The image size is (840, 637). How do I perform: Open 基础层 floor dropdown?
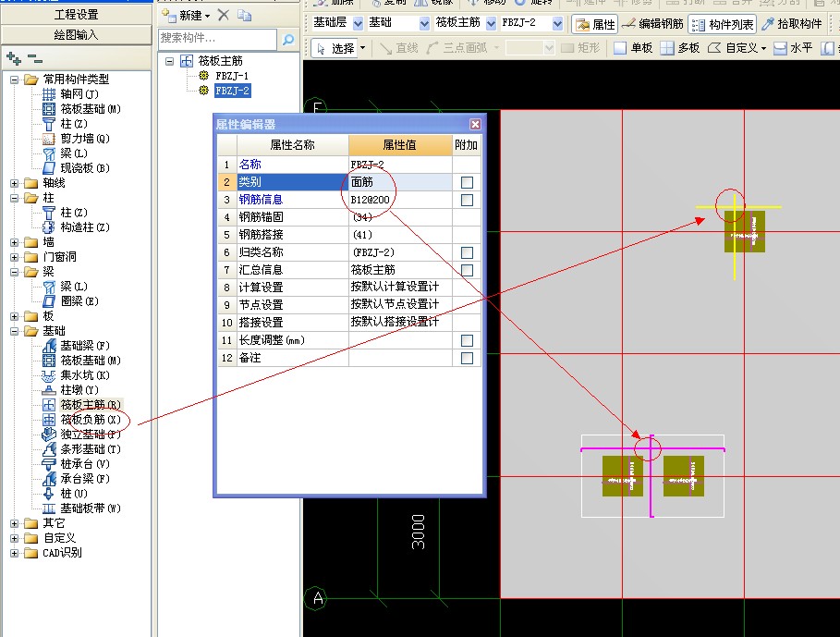pos(358,23)
